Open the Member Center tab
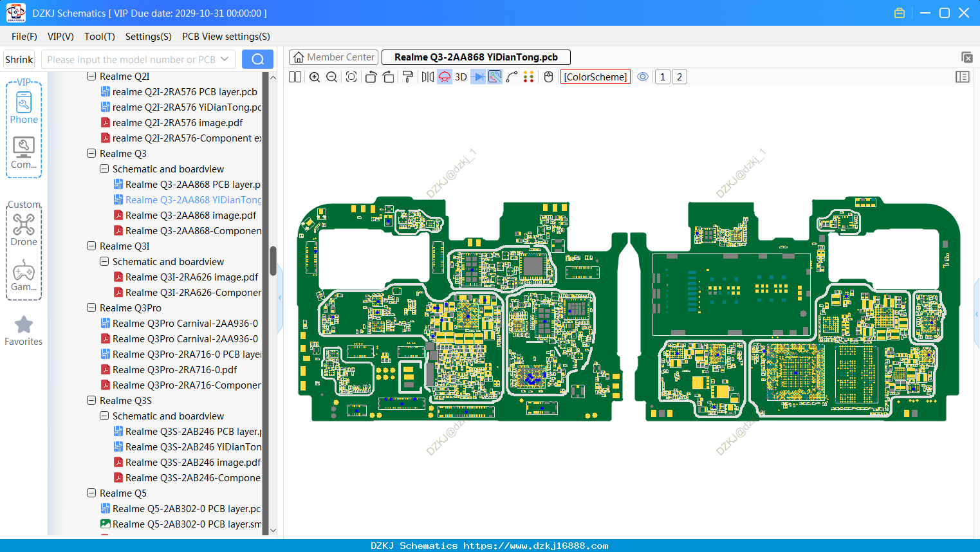The width and height of the screenshot is (980, 552). 334,57
